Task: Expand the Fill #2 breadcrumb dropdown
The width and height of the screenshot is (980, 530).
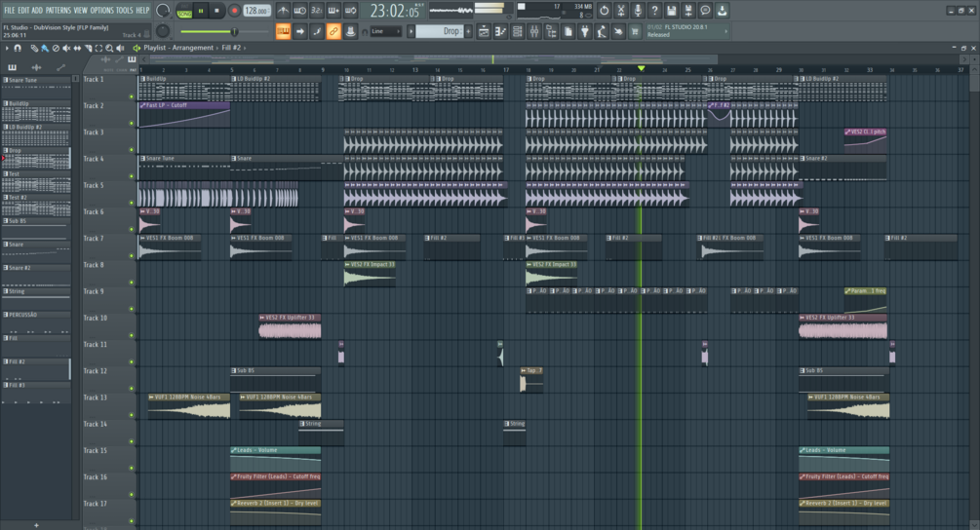Action: point(245,48)
